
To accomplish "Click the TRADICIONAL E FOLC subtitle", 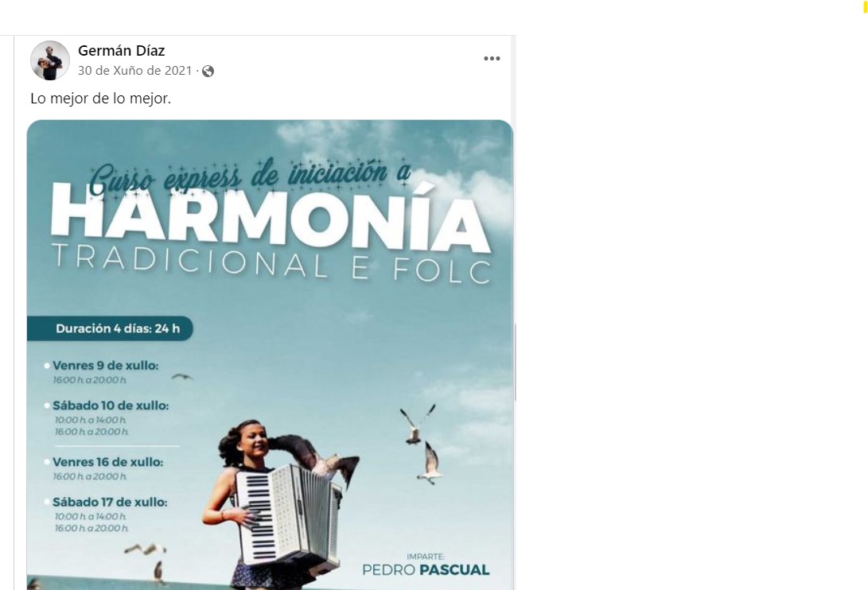I will tap(271, 263).
